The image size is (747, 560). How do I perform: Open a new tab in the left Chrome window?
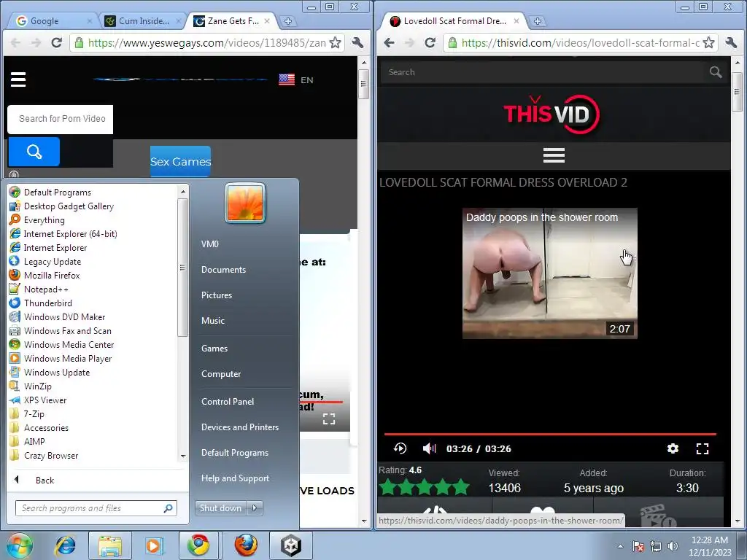(287, 21)
